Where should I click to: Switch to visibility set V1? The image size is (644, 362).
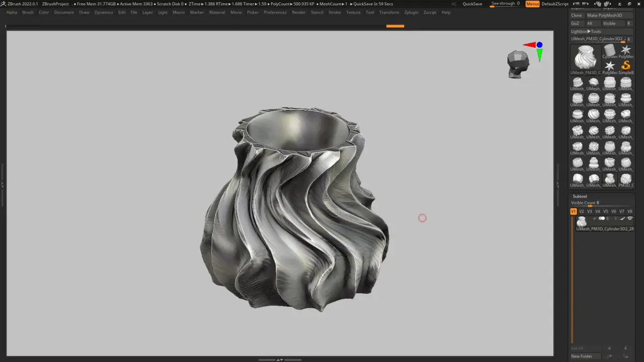click(x=573, y=211)
